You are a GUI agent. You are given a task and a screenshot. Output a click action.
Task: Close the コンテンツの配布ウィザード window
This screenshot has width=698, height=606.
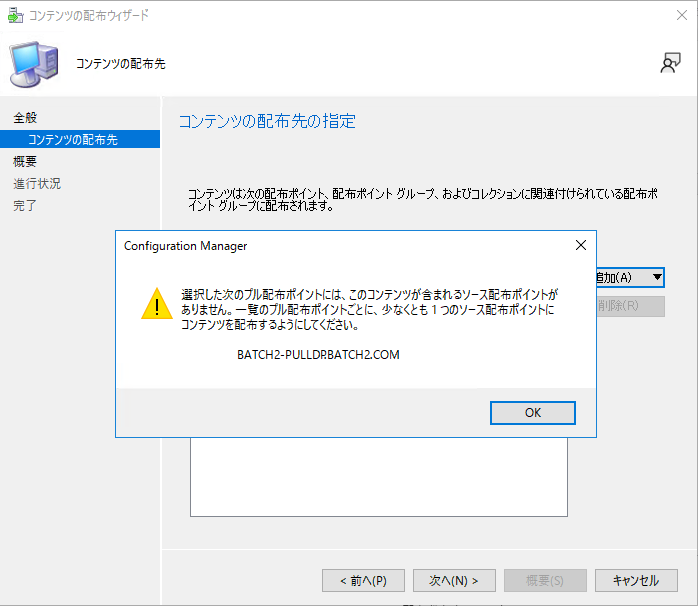tap(681, 15)
